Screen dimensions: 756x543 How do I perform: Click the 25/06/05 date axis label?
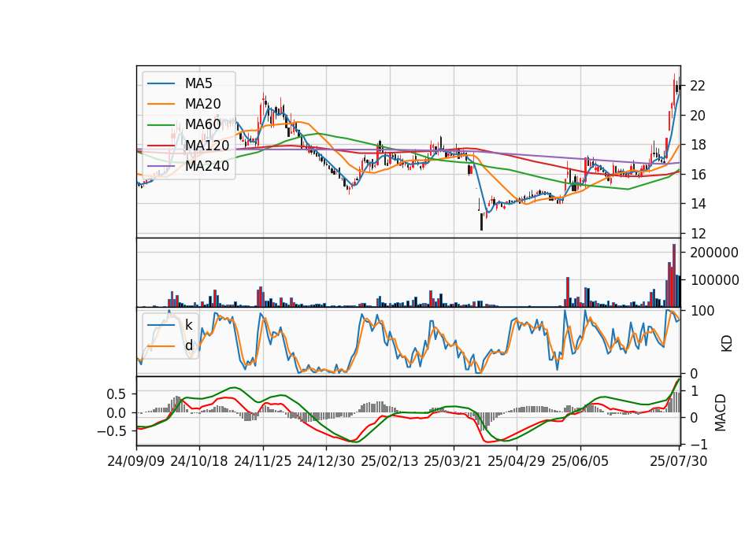point(580,461)
